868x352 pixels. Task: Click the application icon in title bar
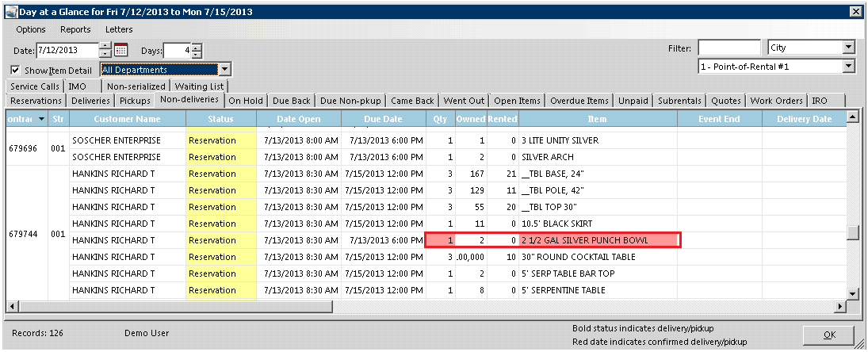[x=11, y=11]
